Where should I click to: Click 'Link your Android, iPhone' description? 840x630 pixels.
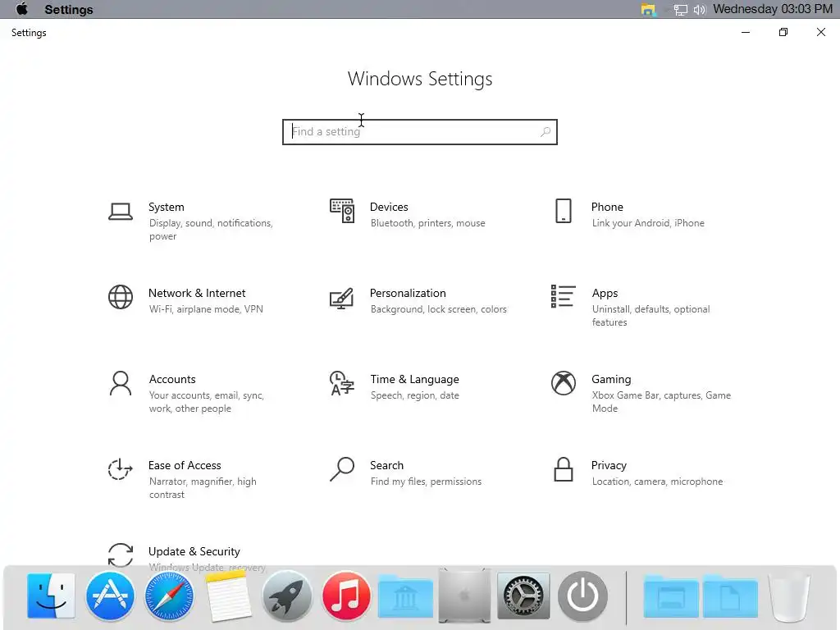click(648, 223)
